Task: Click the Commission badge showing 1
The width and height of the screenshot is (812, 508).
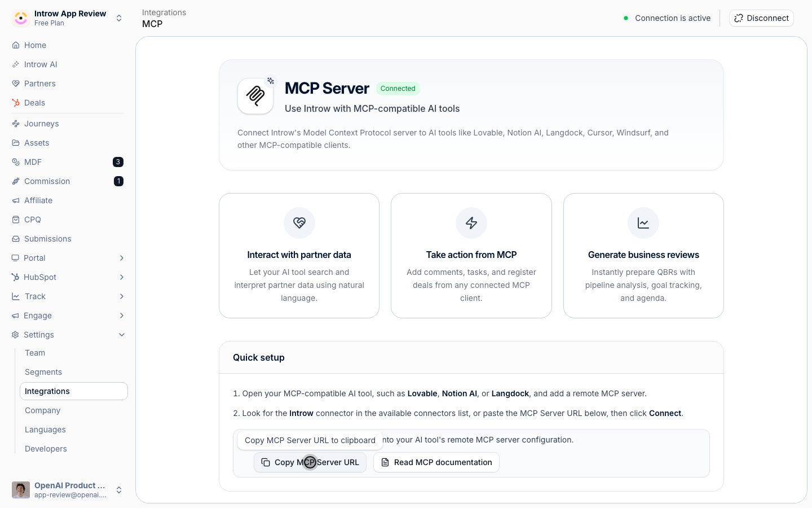Action: click(118, 181)
